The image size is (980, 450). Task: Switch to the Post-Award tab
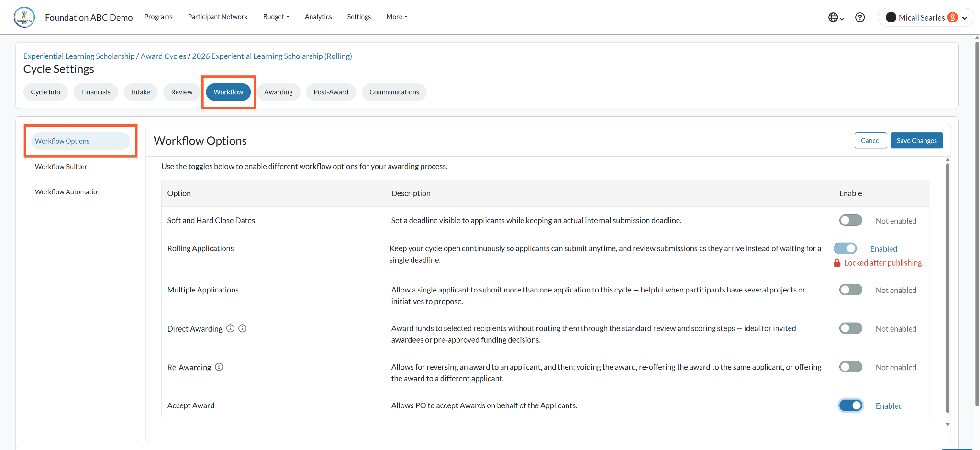pos(331,92)
